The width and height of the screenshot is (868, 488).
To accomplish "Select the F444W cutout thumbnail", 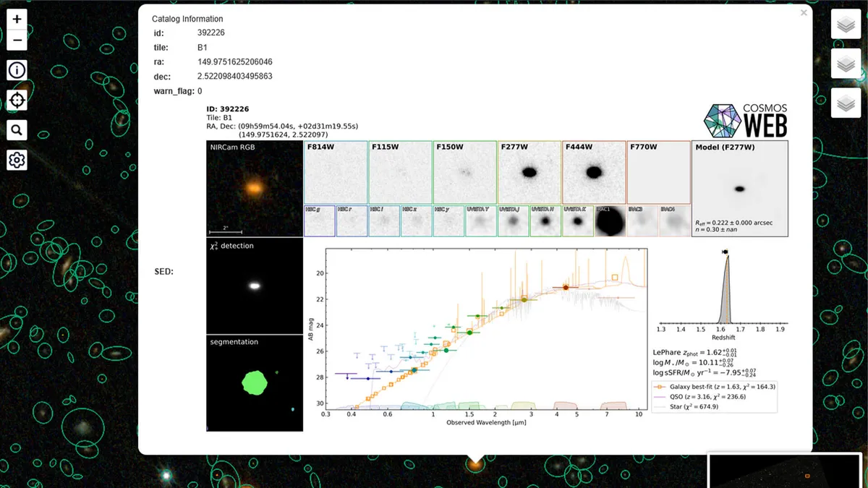I will (593, 172).
